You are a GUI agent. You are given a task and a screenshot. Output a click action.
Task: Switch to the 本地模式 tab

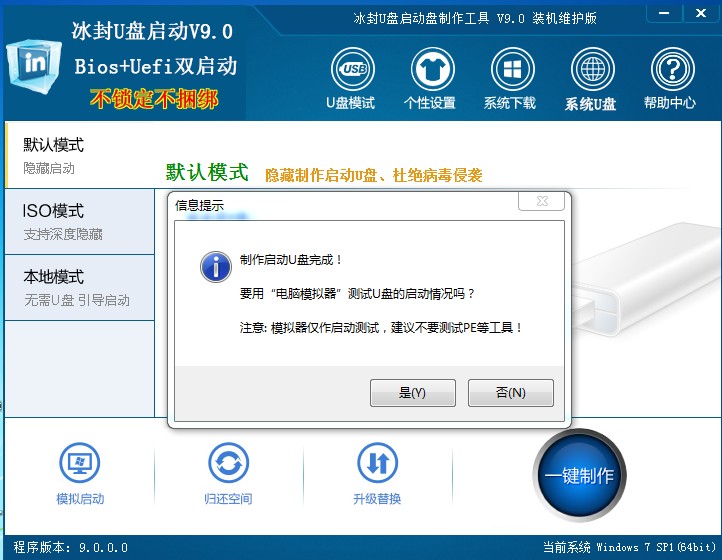click(x=80, y=287)
